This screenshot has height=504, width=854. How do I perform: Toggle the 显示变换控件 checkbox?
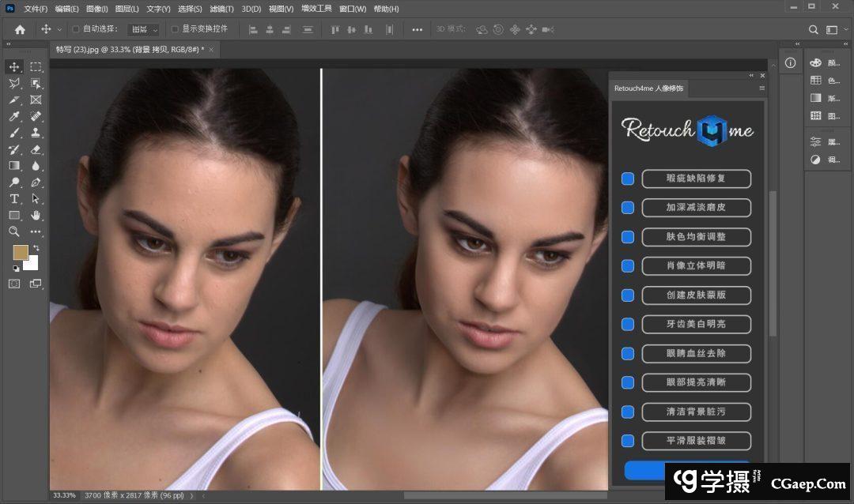coord(175,29)
